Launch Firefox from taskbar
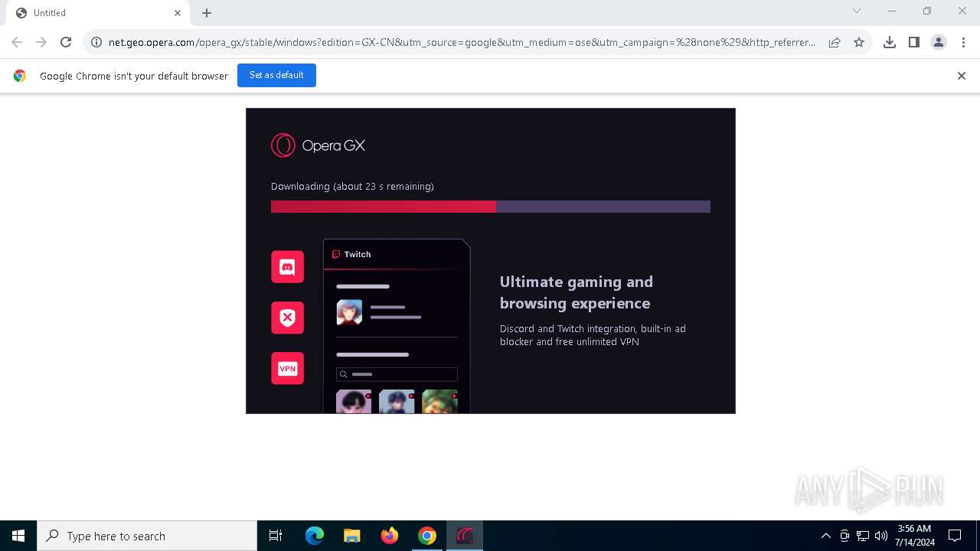The height and width of the screenshot is (551, 980). pos(390,536)
